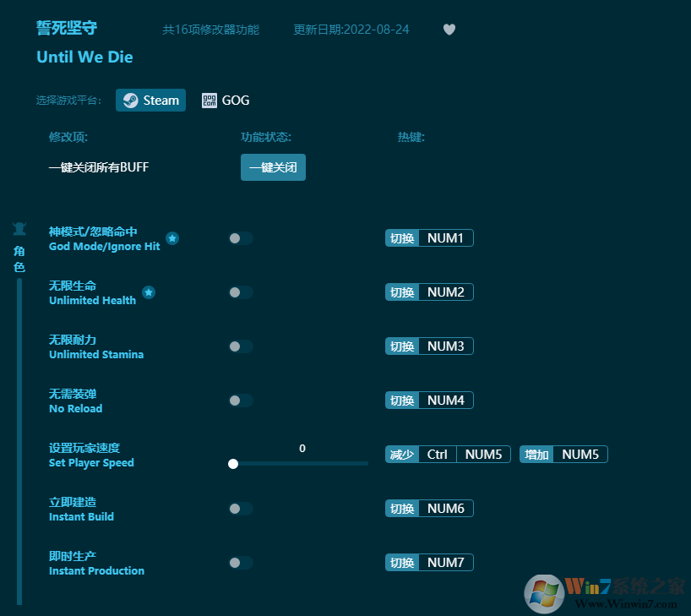Toggle God Mode/Ignore Hit switch
The height and width of the screenshot is (616, 691).
click(241, 238)
